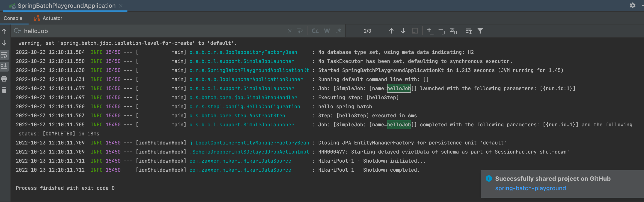Click the first highlighted helloJob match
Viewport: 644px width, 202px height.
coord(399,88)
